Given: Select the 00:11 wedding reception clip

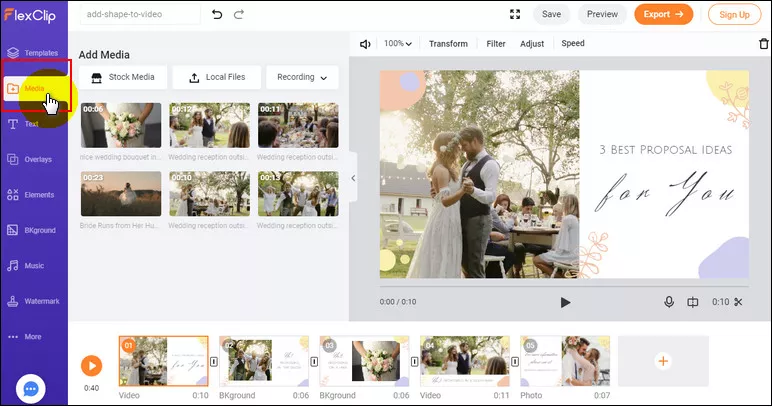Looking at the screenshot, I should (x=298, y=125).
